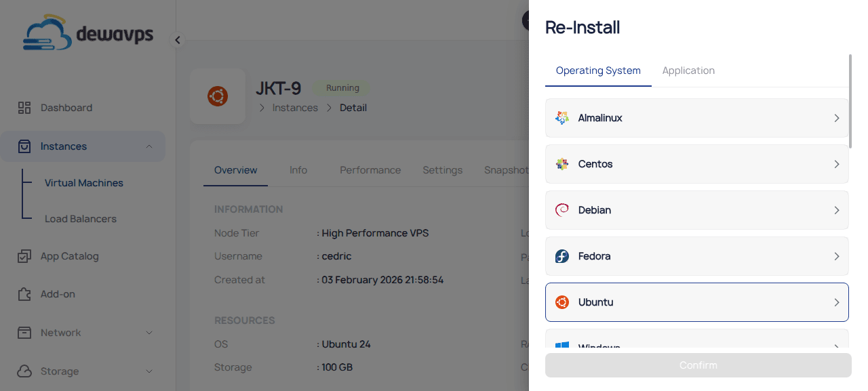Image resolution: width=868 pixels, height=391 pixels.
Task: Select the Almalinux logo icon
Action: (561, 117)
